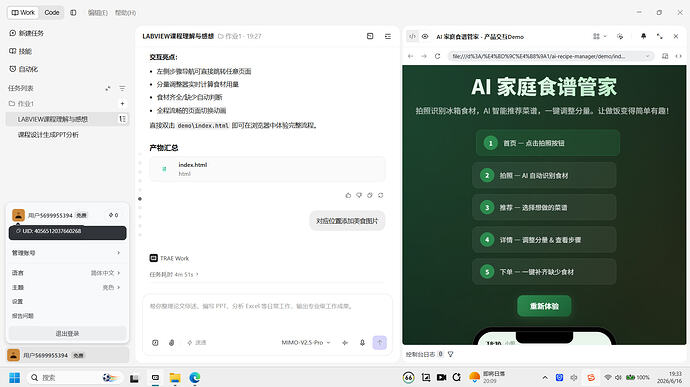Open the outline list icon in the chat header

click(388, 36)
